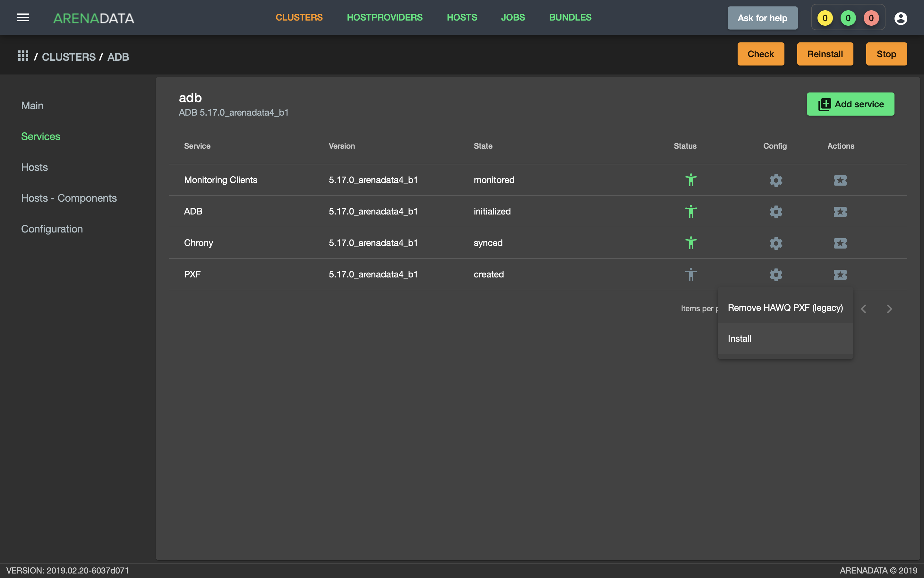Open config gear for PXF service
This screenshot has width=924, height=578.
tap(775, 275)
